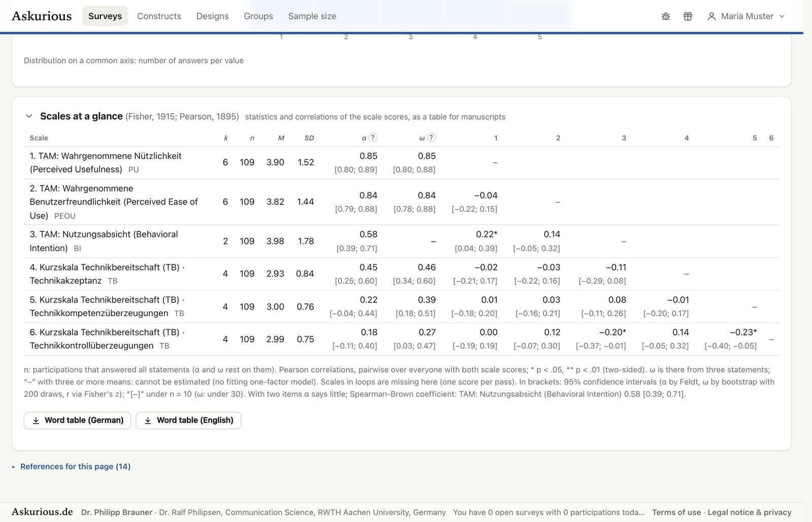812x522 pixels.
Task: Go to the Groups tab
Action: 258,16
